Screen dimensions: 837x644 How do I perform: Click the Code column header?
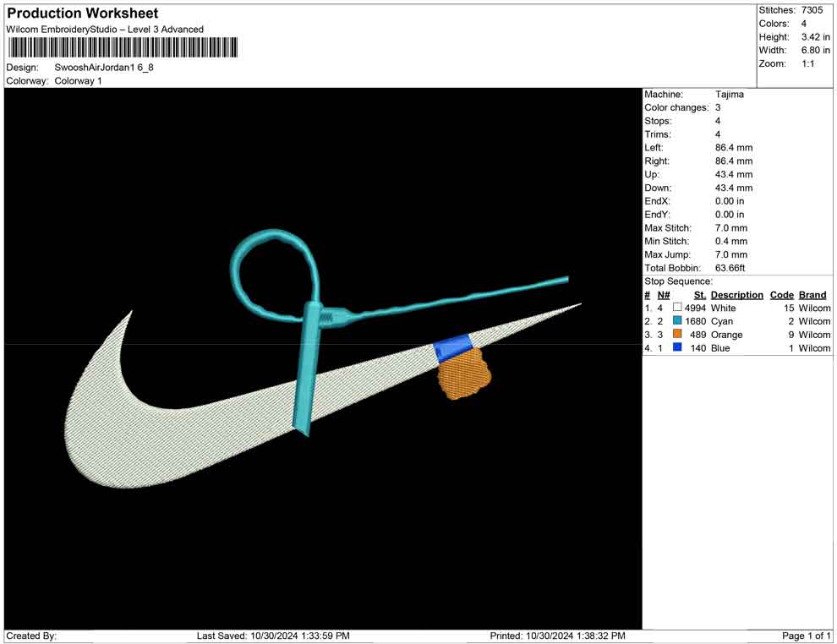781,295
